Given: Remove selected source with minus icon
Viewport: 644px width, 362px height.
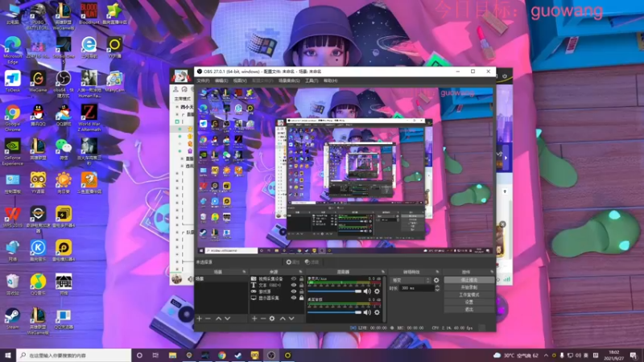Looking at the screenshot, I should tap(263, 319).
